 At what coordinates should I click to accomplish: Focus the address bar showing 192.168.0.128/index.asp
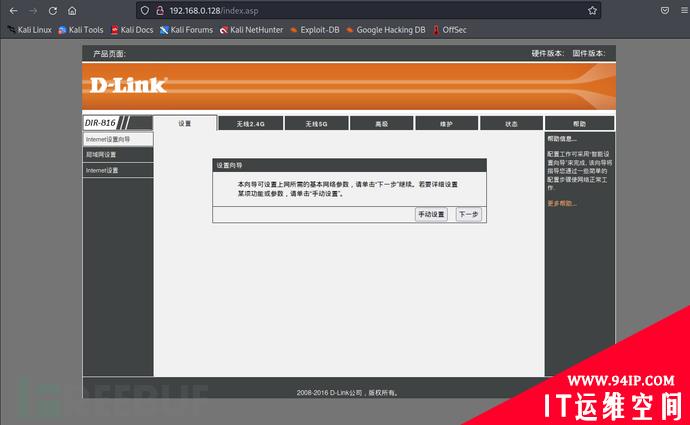(368, 11)
